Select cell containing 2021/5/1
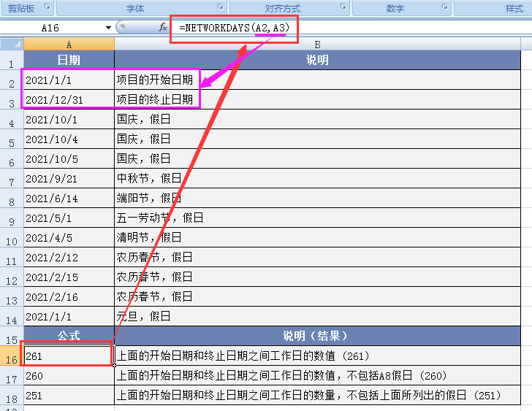The width and height of the screenshot is (532, 411). tap(69, 218)
